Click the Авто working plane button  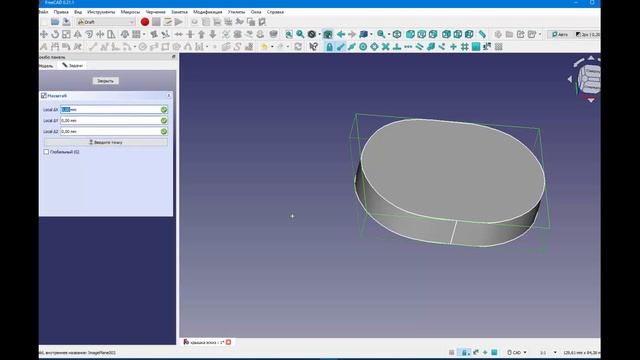(560, 35)
